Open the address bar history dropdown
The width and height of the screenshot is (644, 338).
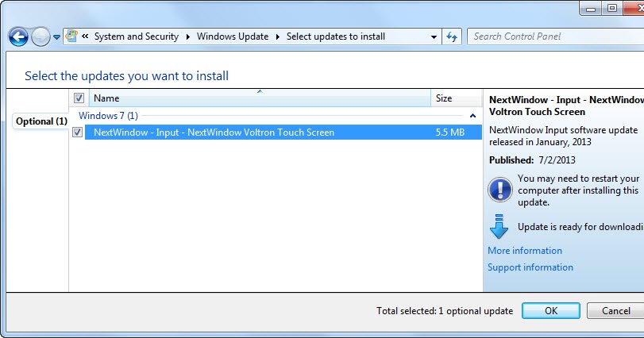(x=434, y=37)
